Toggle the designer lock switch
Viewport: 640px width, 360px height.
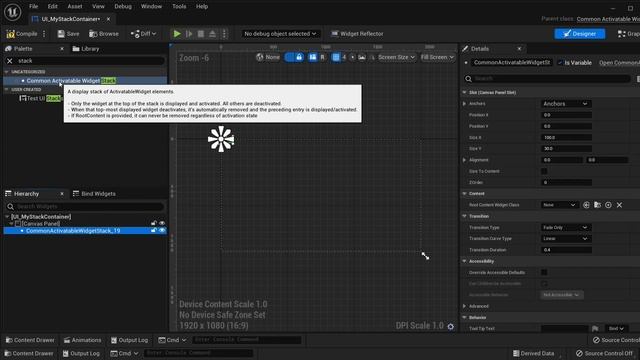coord(294,58)
